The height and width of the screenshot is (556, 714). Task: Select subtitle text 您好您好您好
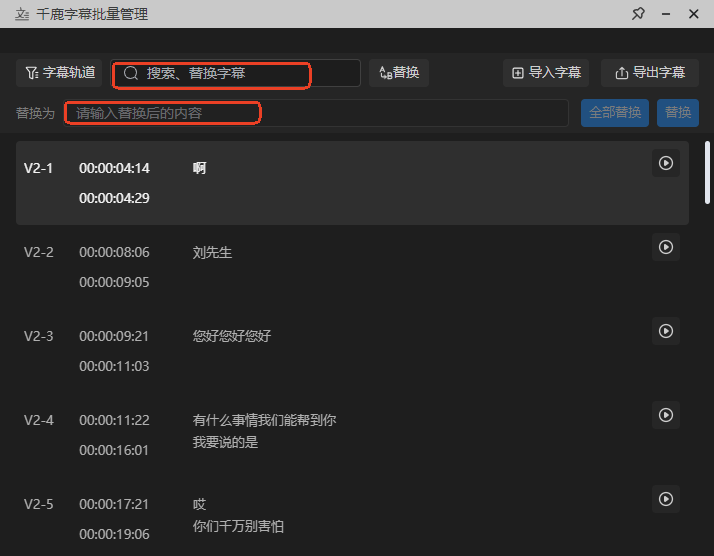click(x=232, y=336)
